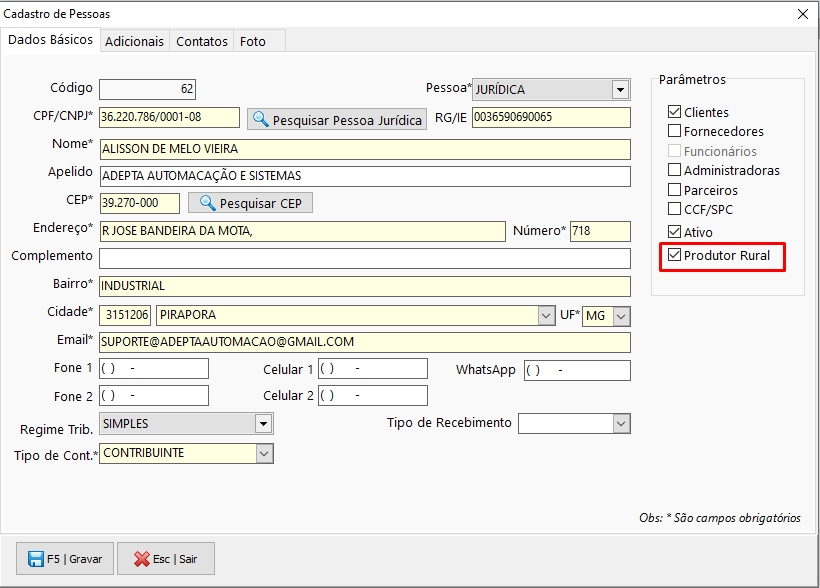Click the Esc Sair button

[x=166, y=559]
